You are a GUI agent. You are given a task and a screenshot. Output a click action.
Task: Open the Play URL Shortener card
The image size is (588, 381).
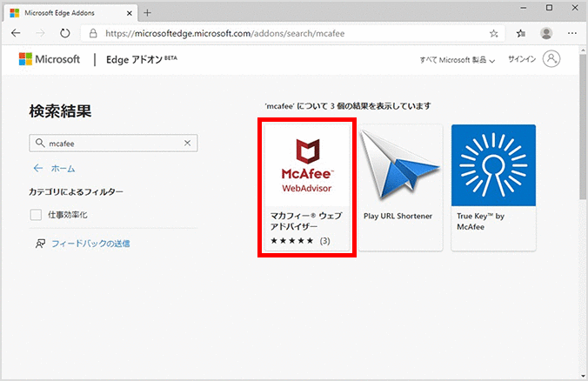click(400, 188)
